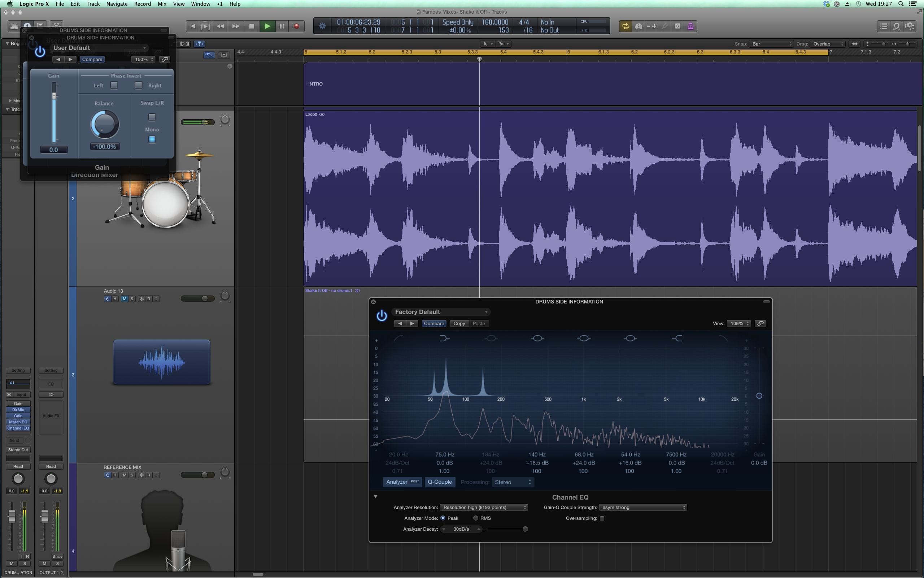Open the Scissors command-click tool menu
The height and width of the screenshot is (578, 924).
coord(504,44)
